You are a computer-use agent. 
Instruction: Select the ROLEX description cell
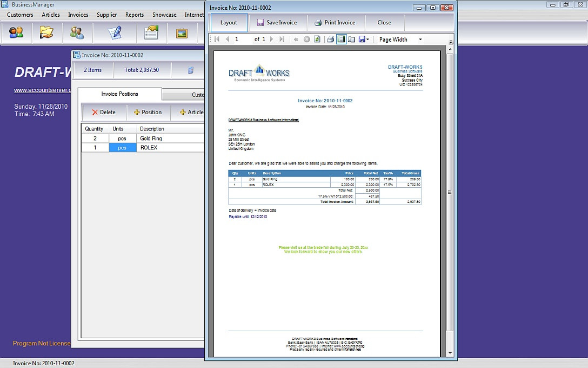tap(171, 148)
